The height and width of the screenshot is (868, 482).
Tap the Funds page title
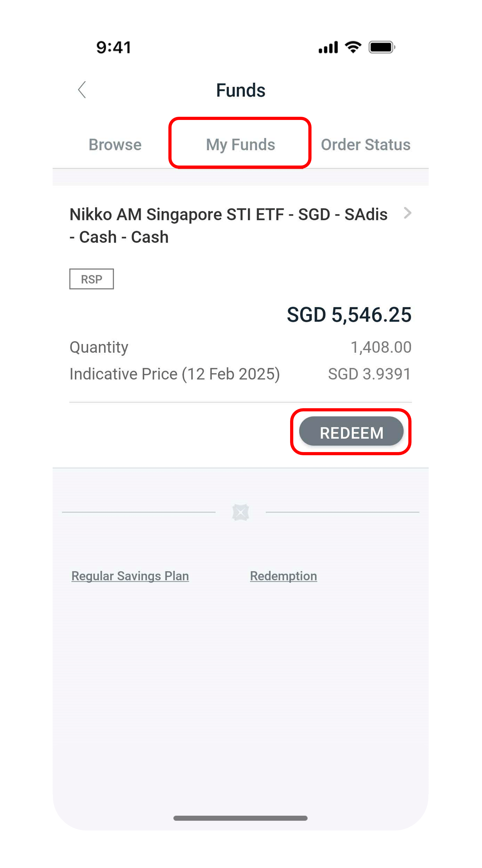pos(241,90)
